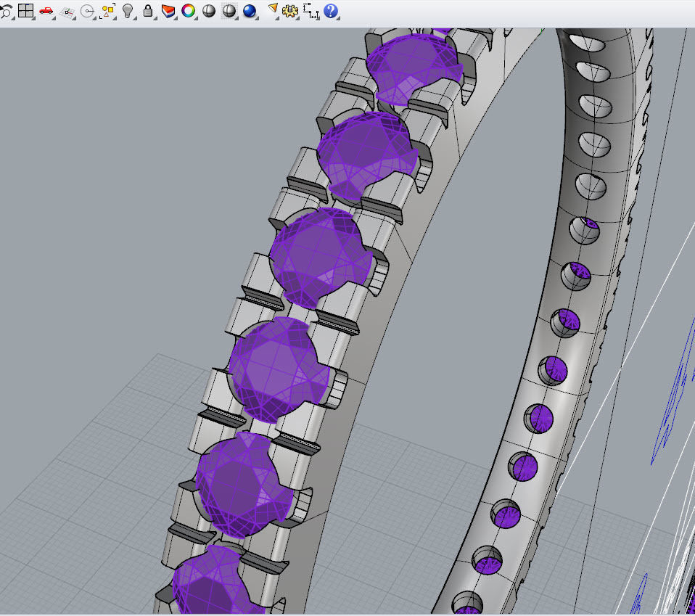
Task: Select the circle object snap tool icon
Action: tap(88, 11)
